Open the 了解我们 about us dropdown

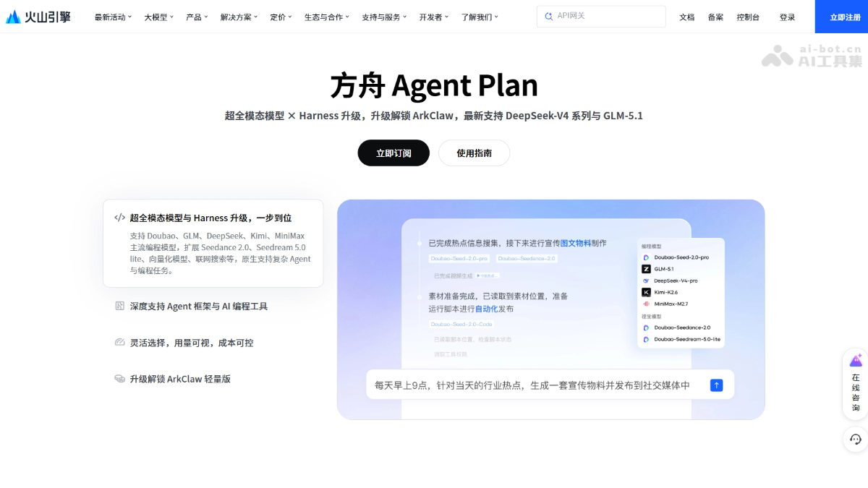point(480,17)
